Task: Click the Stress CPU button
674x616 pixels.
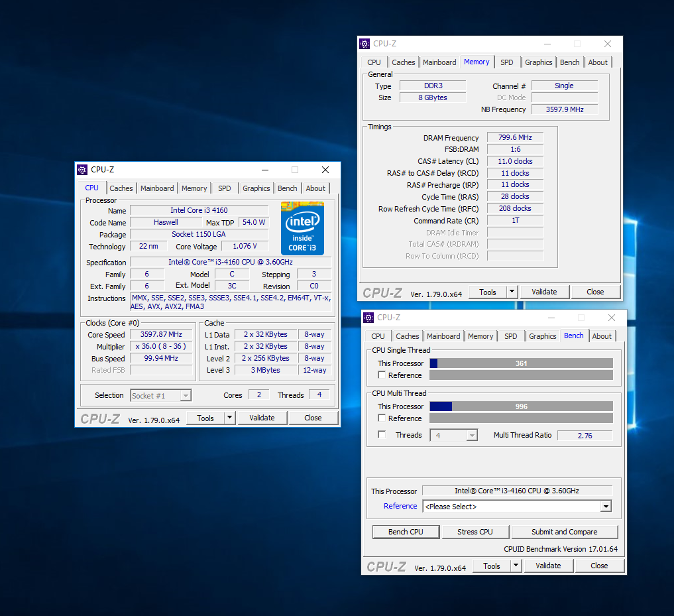Action: (475, 532)
